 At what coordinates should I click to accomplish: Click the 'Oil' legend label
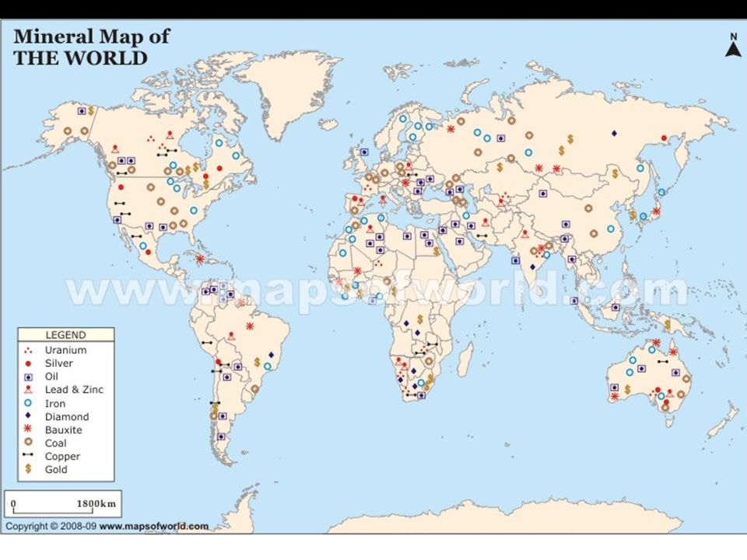tap(51, 376)
